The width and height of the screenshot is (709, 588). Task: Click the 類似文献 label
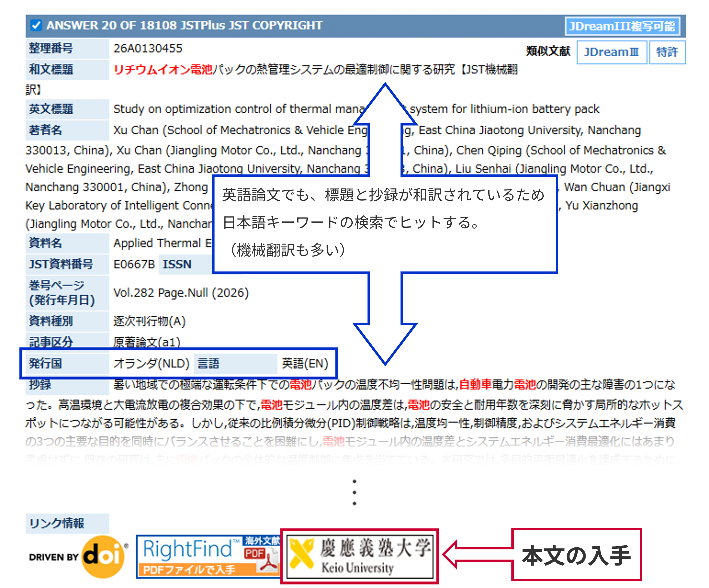tap(548, 51)
